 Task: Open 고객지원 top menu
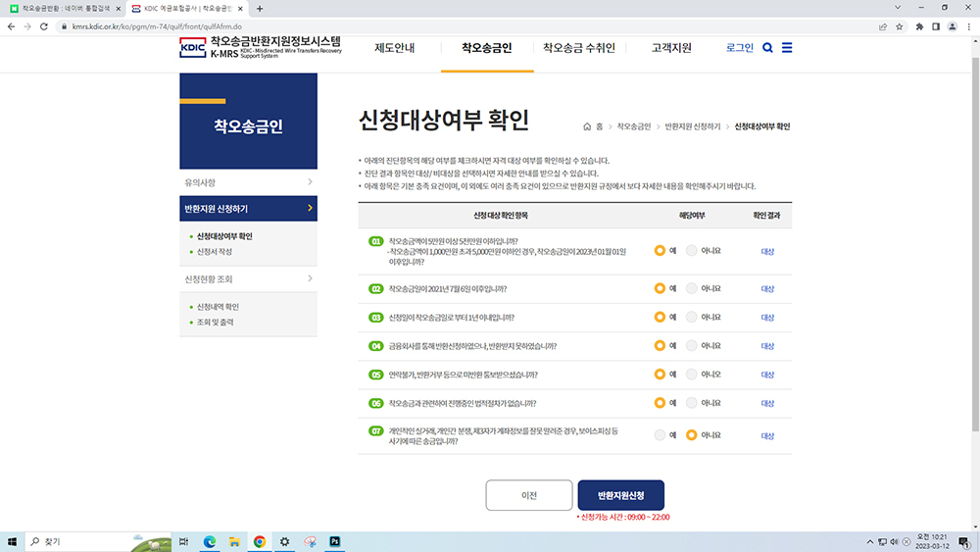(x=671, y=48)
